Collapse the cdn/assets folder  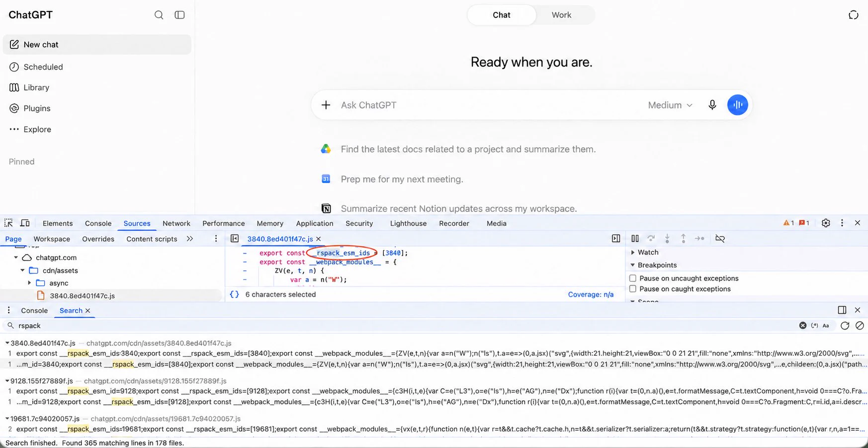[x=22, y=270]
